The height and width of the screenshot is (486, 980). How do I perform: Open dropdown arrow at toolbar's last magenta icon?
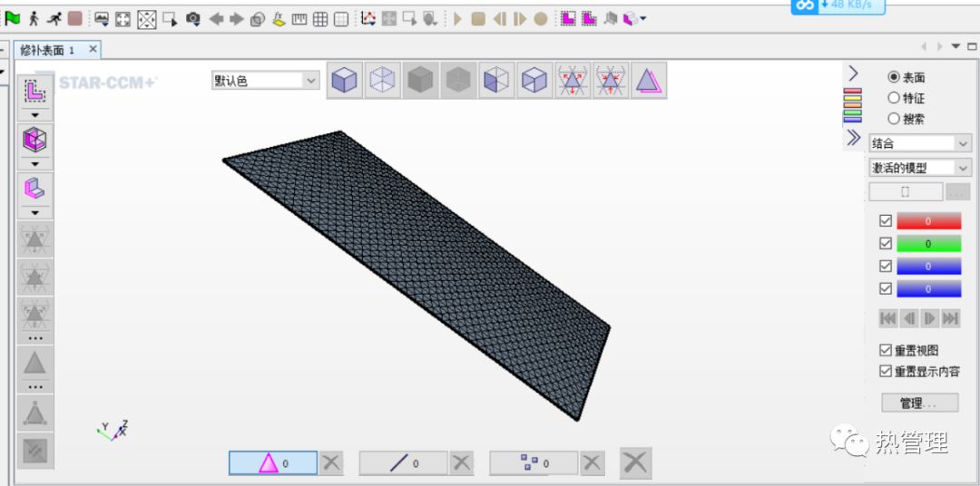pos(643,19)
